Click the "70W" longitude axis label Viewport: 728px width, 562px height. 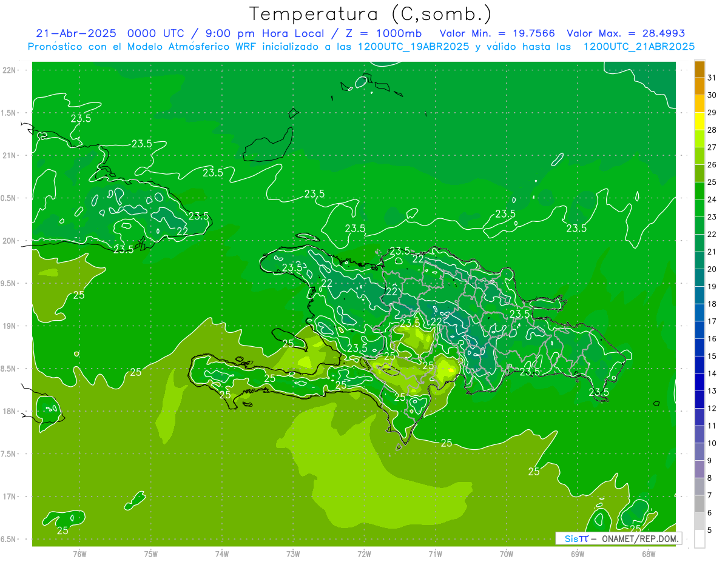tap(507, 554)
